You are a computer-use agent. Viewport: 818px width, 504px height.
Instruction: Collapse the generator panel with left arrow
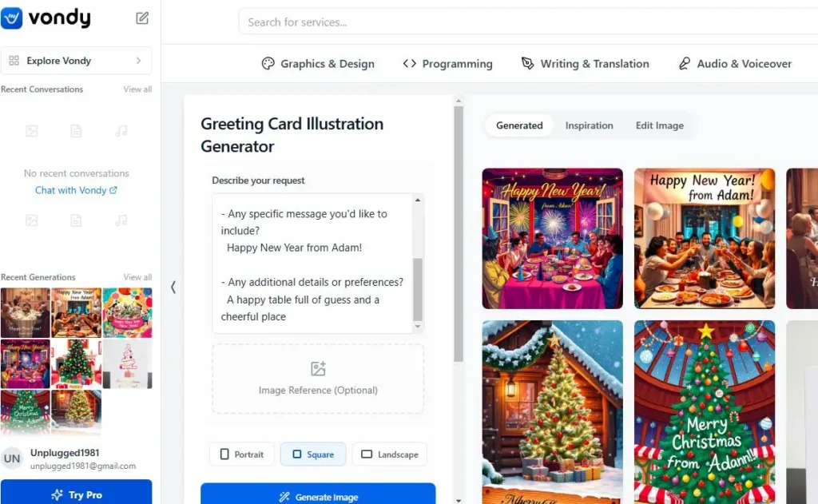[173, 287]
